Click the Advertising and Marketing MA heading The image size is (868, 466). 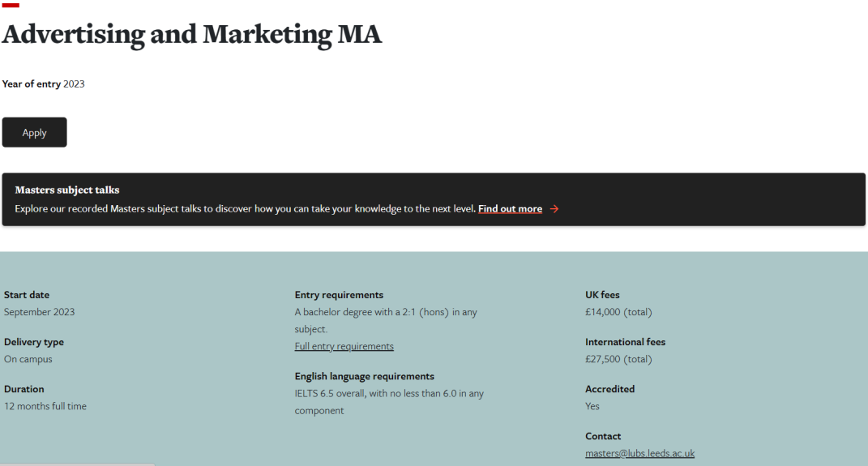click(191, 34)
